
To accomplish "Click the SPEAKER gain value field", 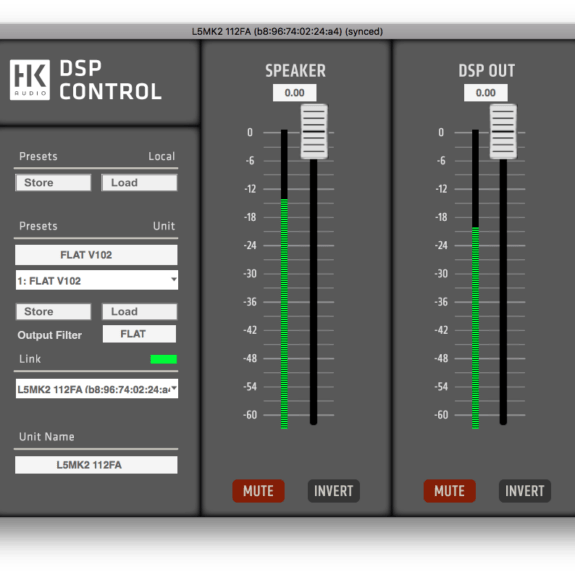I will point(294,93).
